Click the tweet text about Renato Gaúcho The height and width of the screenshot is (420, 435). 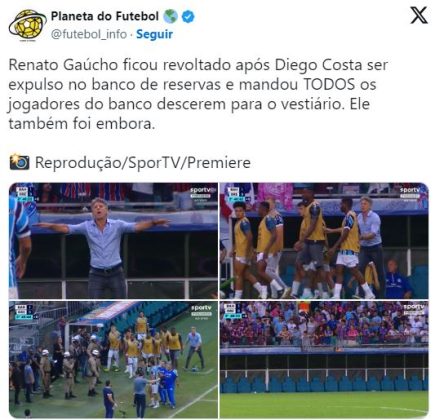[198, 94]
